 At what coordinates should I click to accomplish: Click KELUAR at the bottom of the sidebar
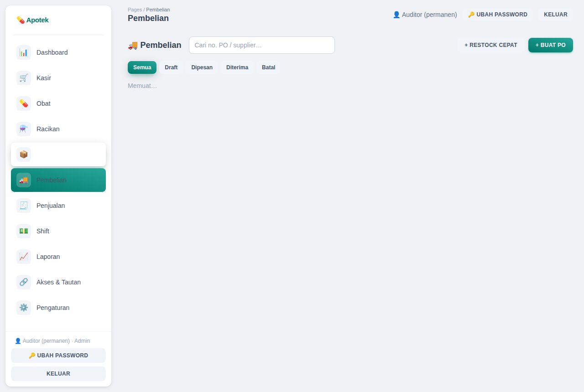tap(58, 374)
